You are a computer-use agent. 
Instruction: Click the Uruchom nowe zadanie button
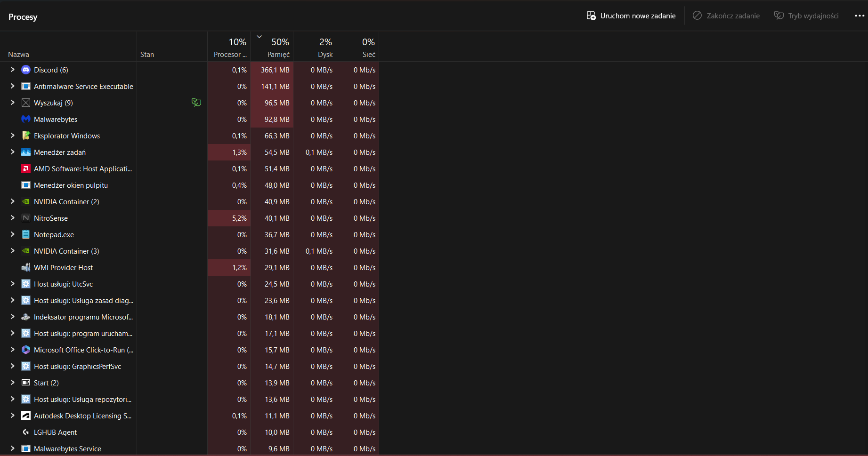click(x=631, y=16)
